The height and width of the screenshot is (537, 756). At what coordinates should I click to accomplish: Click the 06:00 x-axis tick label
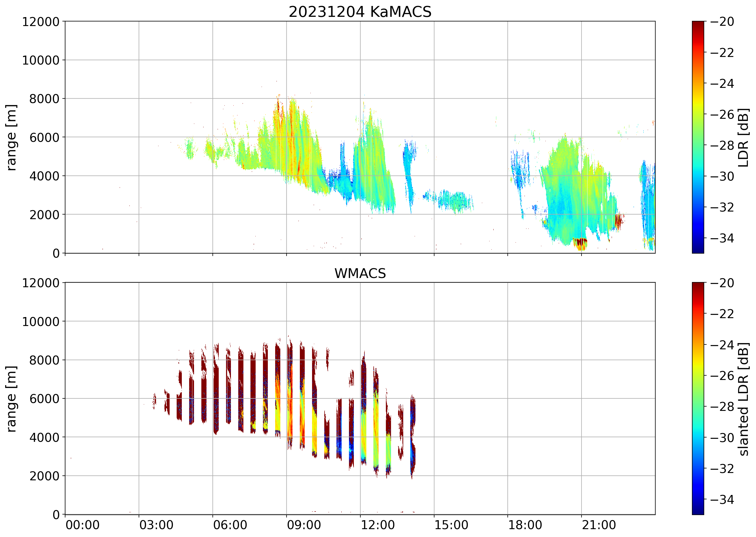click(x=230, y=525)
